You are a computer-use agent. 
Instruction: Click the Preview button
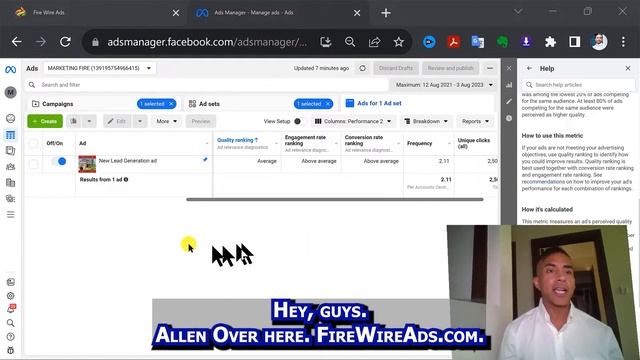coord(201,121)
